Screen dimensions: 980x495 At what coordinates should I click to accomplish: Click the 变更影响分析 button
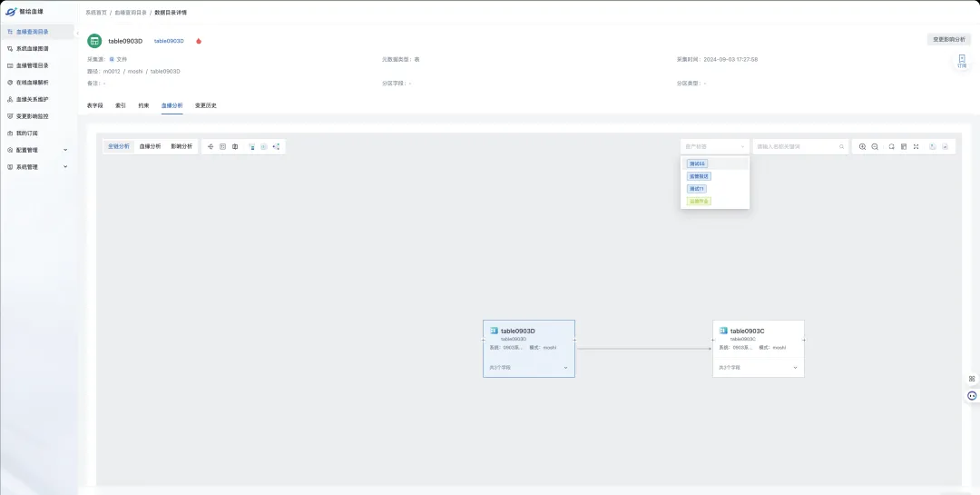pos(949,39)
